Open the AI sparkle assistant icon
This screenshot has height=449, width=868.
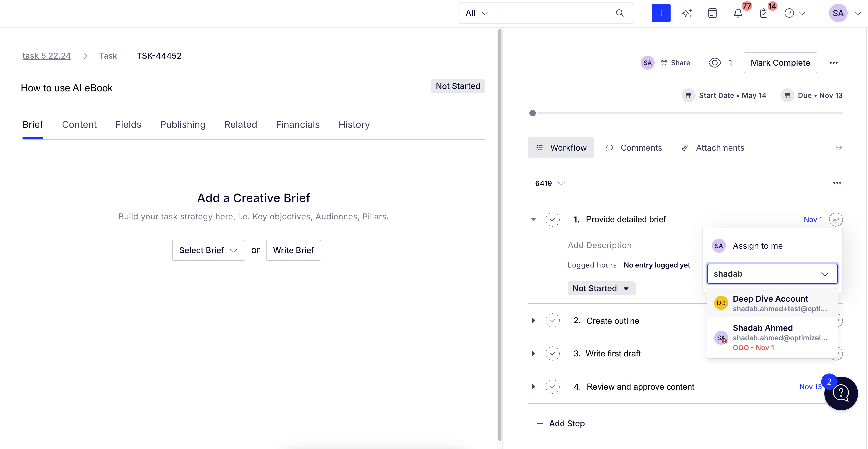click(x=687, y=13)
